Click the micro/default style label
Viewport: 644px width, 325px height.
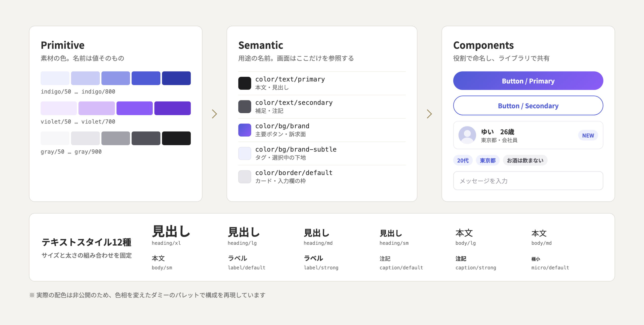[x=550, y=268]
